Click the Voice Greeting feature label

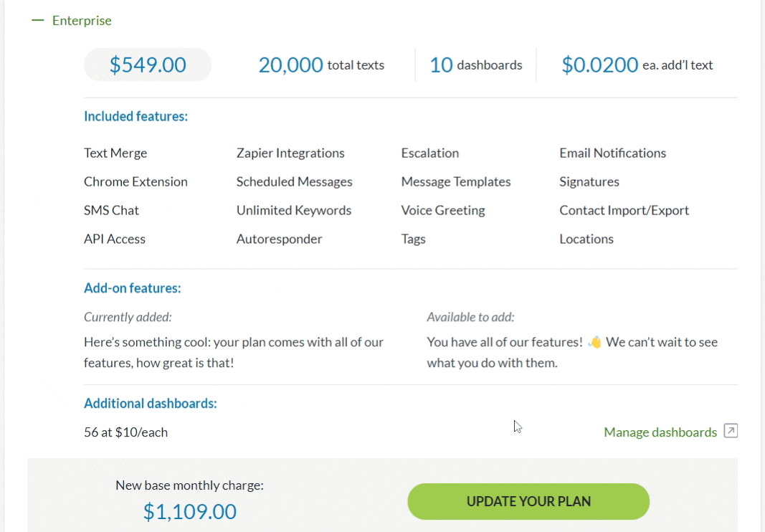pos(443,211)
